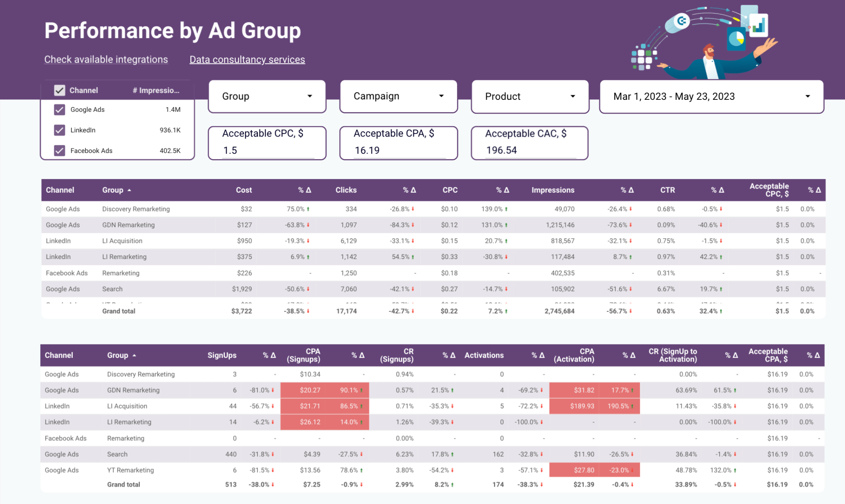Sort the top table by Clicks column
The height and width of the screenshot is (504, 845).
coord(346,190)
